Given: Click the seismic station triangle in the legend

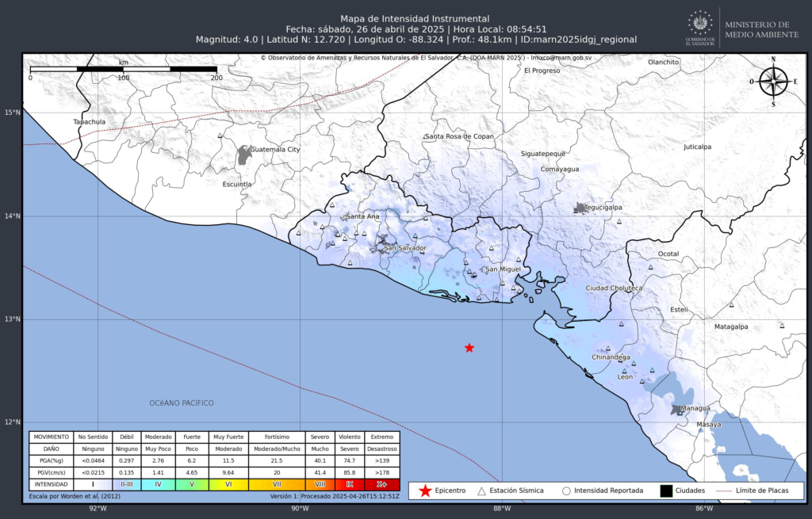Looking at the screenshot, I should tap(481, 491).
